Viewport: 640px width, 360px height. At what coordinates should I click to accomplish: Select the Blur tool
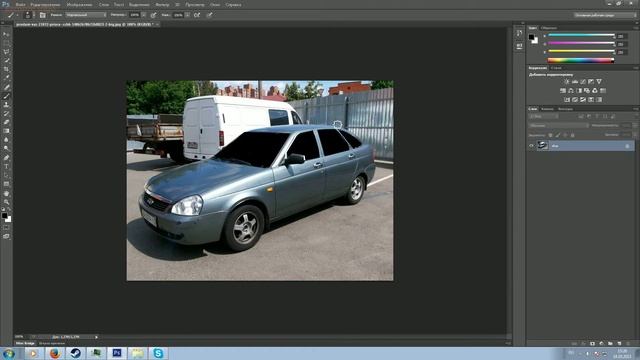pos(6,140)
